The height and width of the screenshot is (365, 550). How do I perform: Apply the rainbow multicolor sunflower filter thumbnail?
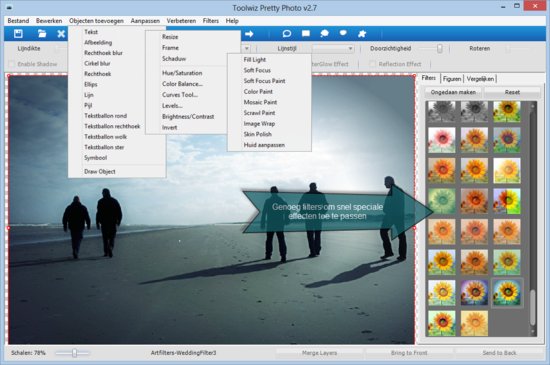click(x=507, y=201)
